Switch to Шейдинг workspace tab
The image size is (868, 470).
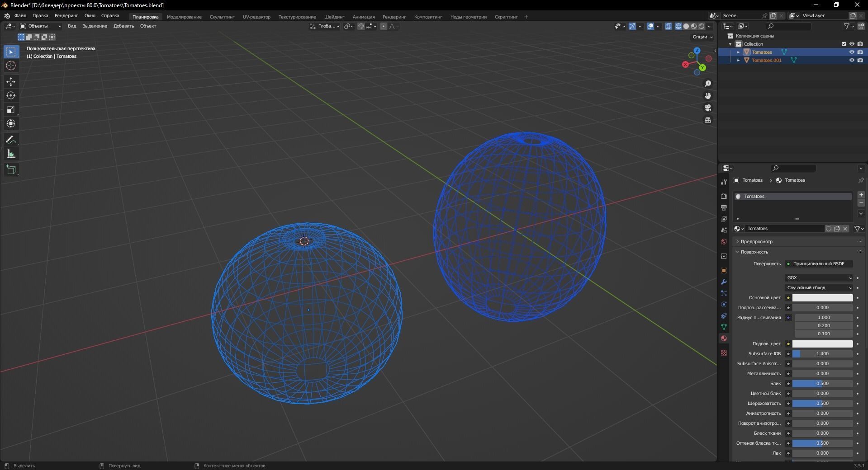pyautogui.click(x=334, y=17)
